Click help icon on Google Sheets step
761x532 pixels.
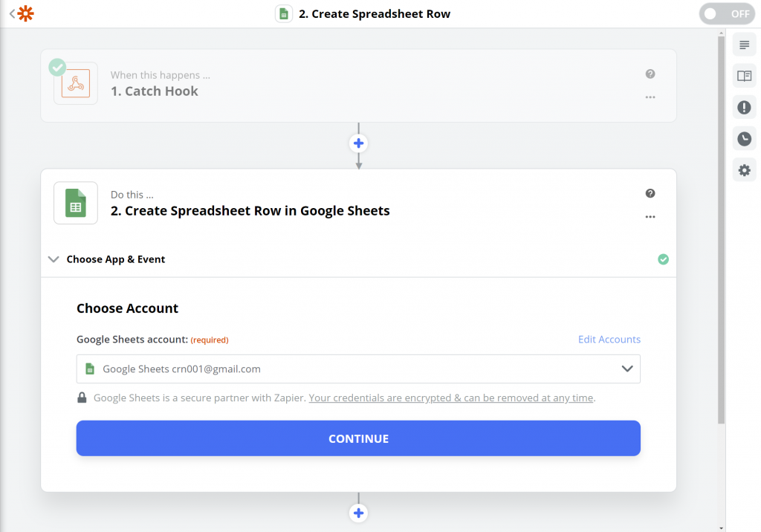coord(650,194)
